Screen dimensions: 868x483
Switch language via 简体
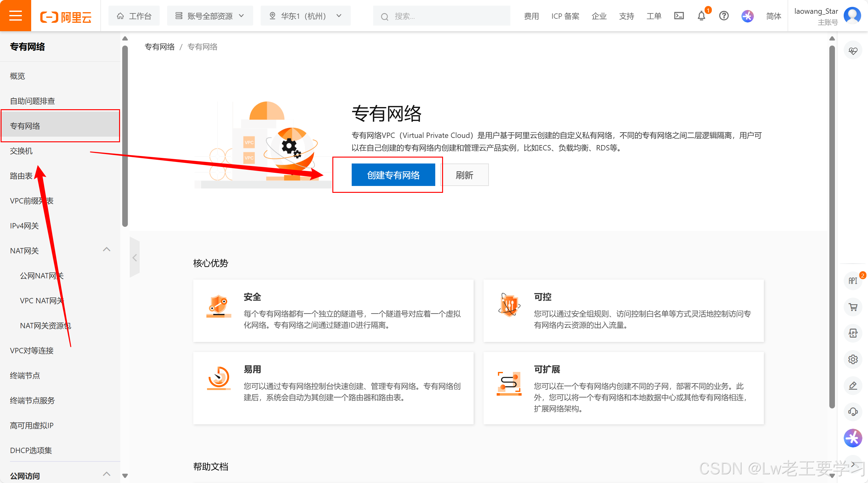coord(773,16)
